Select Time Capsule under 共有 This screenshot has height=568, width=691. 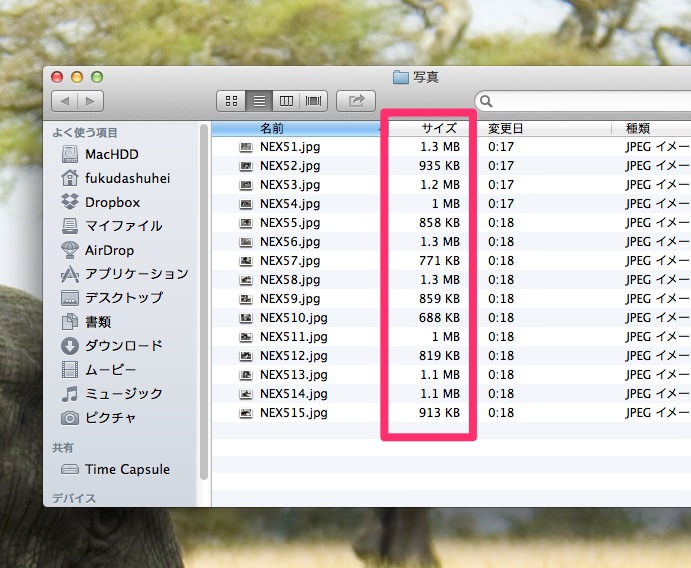115,469
